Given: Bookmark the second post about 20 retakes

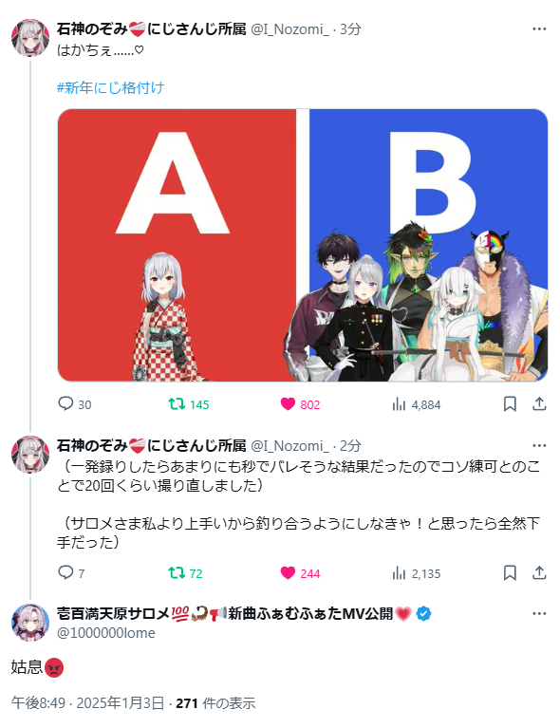Looking at the screenshot, I should pyautogui.click(x=510, y=572).
